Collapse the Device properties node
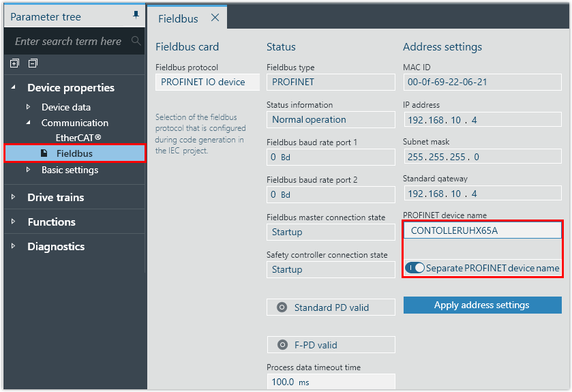This screenshot has width=572, height=392. click(x=13, y=87)
